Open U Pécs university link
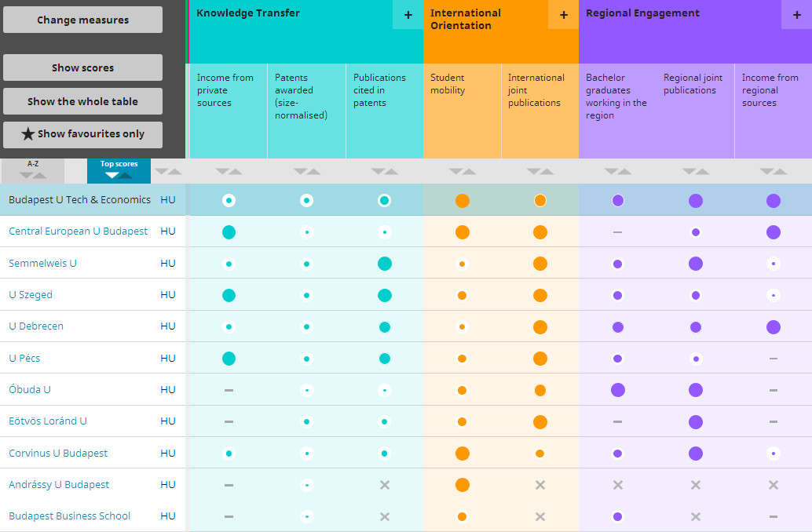 pos(24,358)
